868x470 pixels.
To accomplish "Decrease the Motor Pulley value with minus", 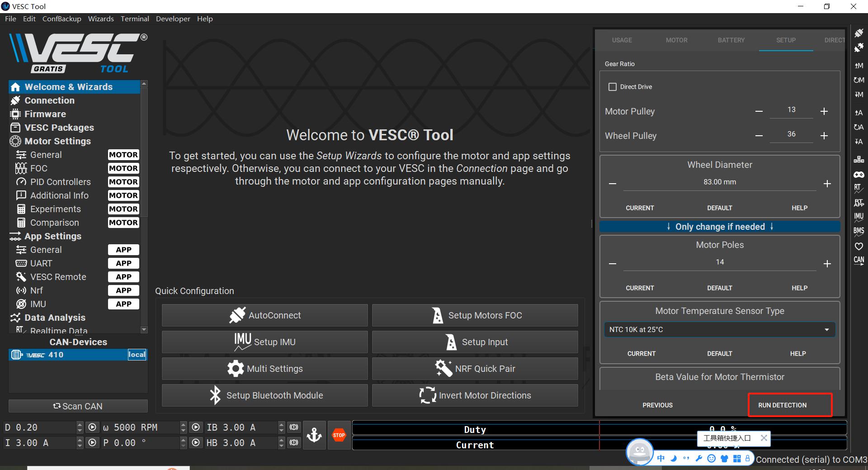I will coord(759,111).
